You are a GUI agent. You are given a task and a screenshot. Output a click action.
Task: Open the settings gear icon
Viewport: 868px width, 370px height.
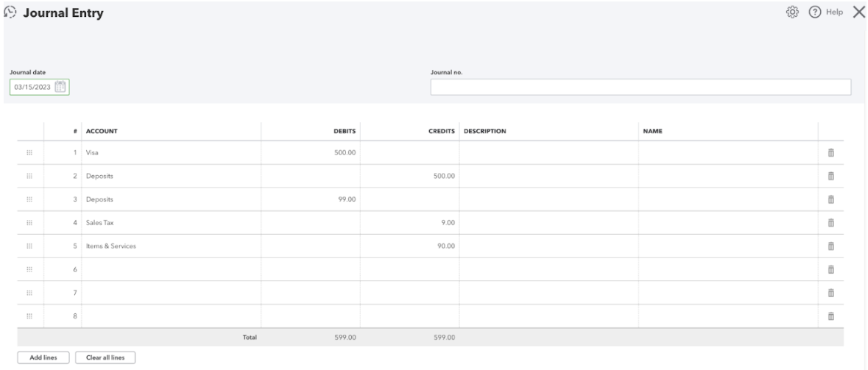[792, 12]
